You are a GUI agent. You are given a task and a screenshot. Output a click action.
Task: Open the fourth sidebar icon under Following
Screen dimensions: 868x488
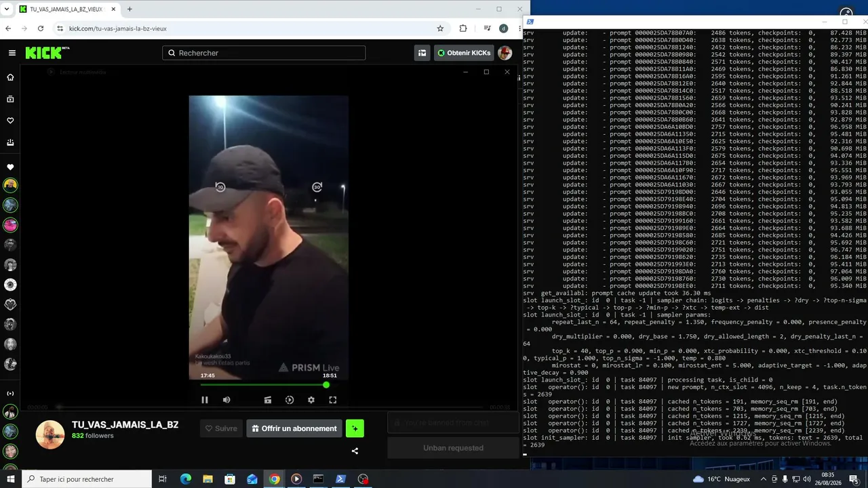[x=10, y=142]
